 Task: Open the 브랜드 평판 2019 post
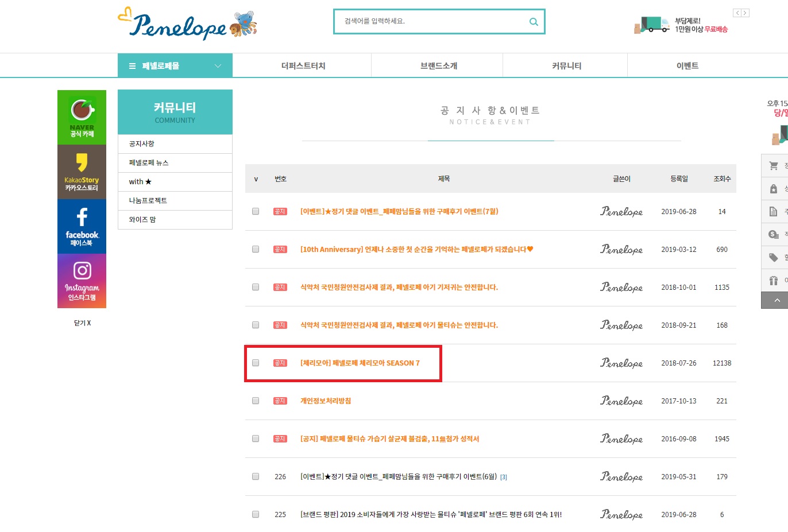pyautogui.click(x=431, y=514)
